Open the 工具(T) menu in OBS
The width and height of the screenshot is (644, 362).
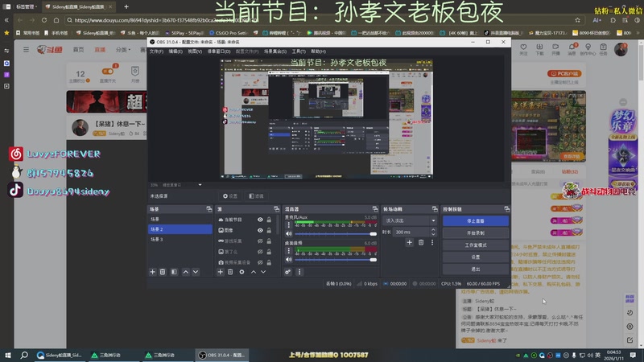pyautogui.click(x=299, y=51)
